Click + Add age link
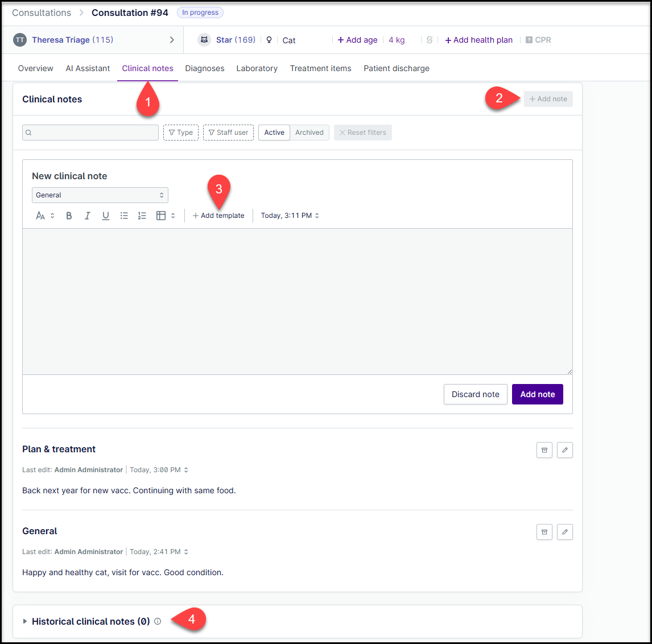This screenshot has width=652, height=644. 358,40
